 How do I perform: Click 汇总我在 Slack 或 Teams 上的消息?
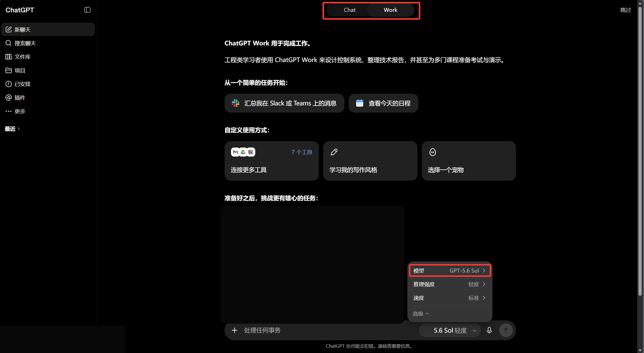284,103
